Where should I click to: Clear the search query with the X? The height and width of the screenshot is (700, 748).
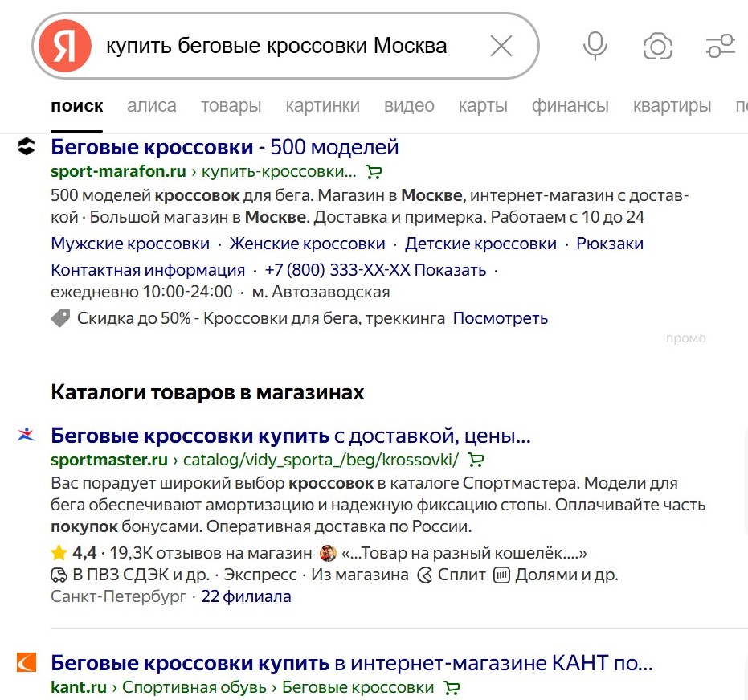(501, 46)
